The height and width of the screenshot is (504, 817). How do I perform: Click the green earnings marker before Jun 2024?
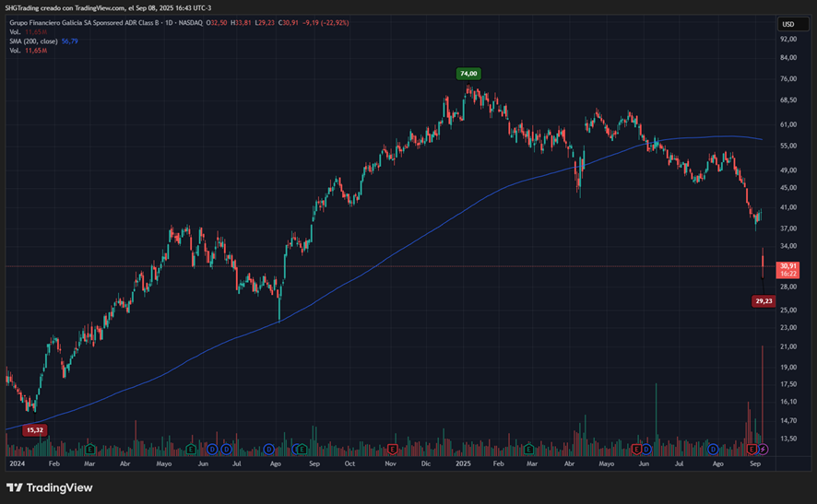[191, 449]
